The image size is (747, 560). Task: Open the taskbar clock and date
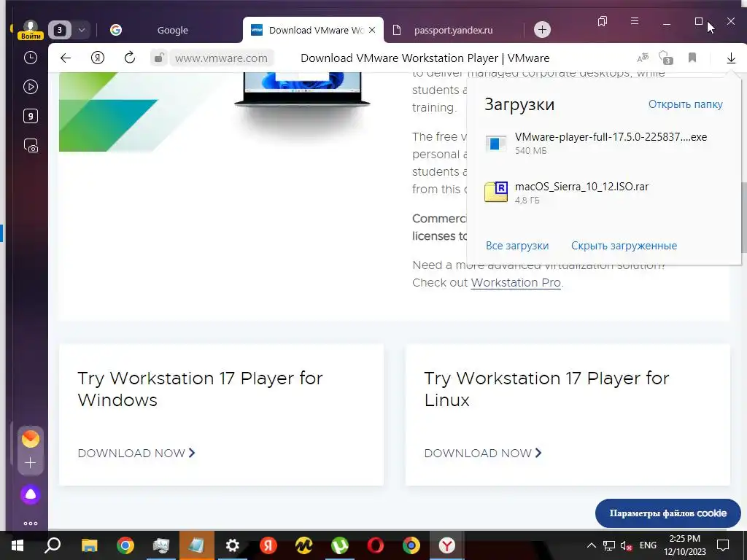[x=685, y=545]
